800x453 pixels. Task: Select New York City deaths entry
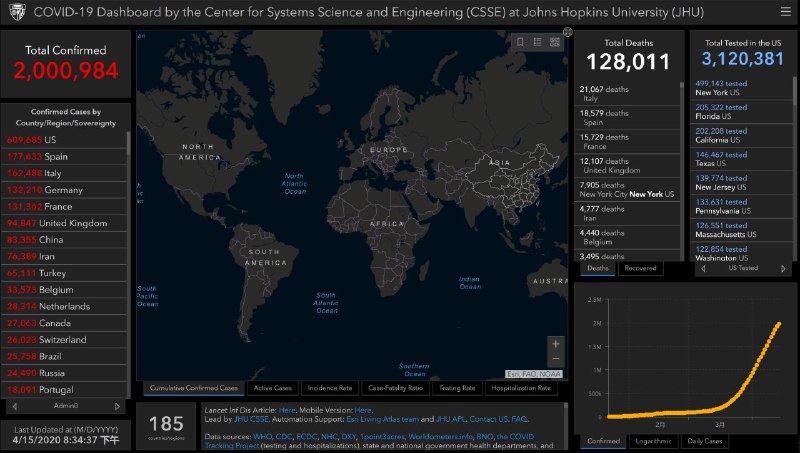[627, 190]
